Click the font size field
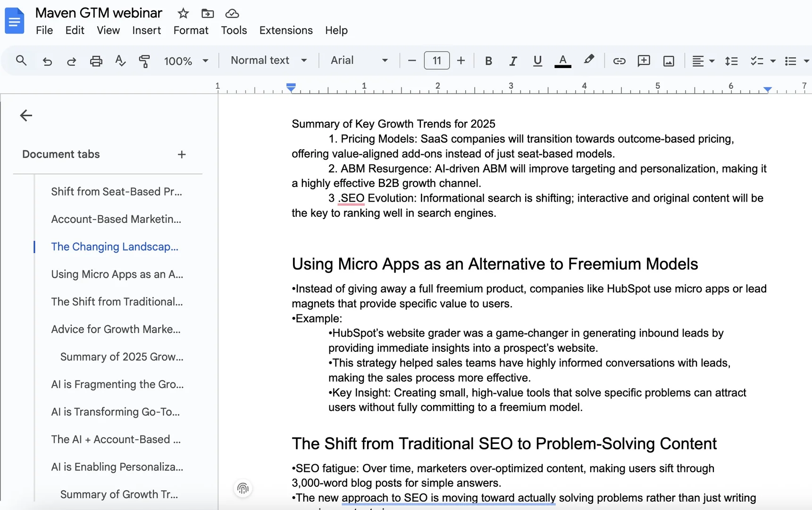 [x=437, y=60]
